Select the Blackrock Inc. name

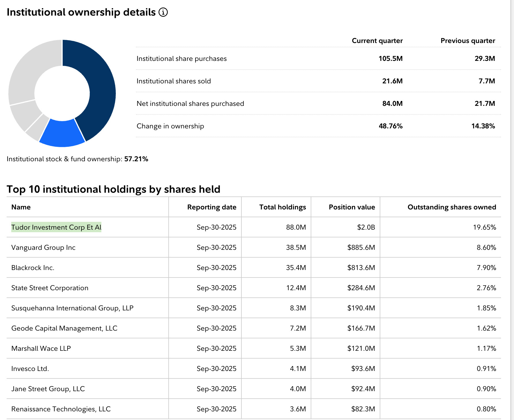pos(33,268)
